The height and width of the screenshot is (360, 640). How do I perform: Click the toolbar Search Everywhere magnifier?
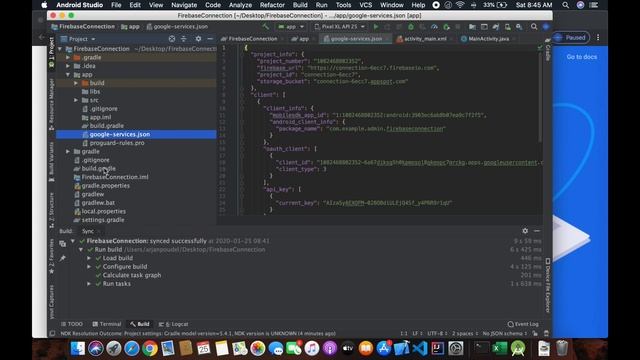coord(534,27)
